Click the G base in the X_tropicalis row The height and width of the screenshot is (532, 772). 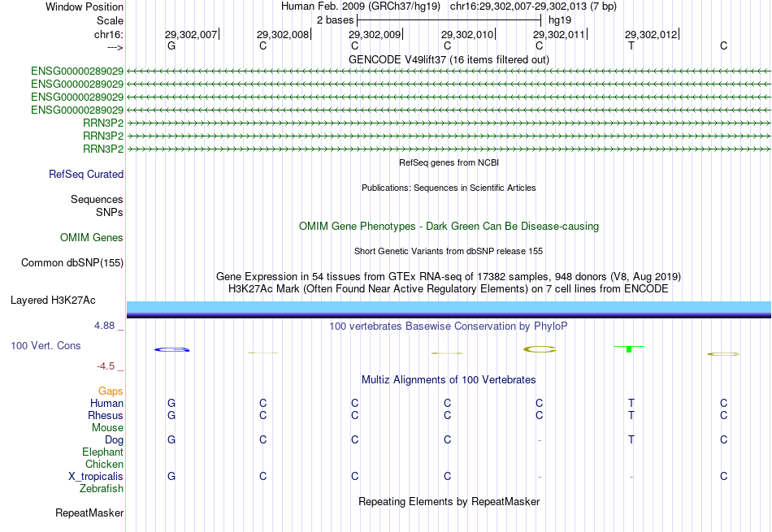click(x=171, y=477)
